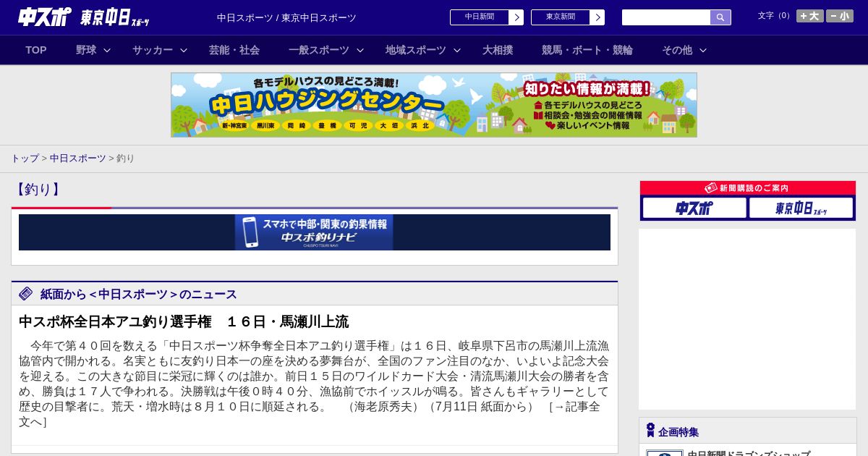
Task: Click the 記事全文へ link
Action: [x=310, y=414]
